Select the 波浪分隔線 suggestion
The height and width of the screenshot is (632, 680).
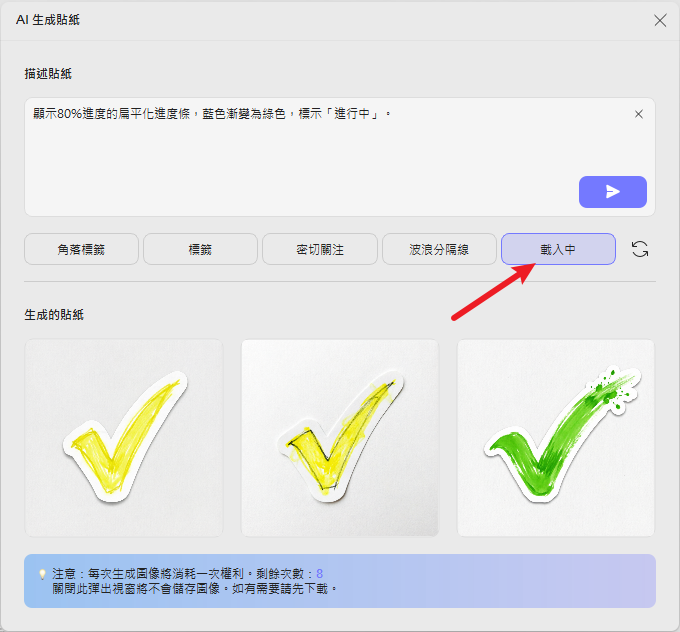pos(439,249)
